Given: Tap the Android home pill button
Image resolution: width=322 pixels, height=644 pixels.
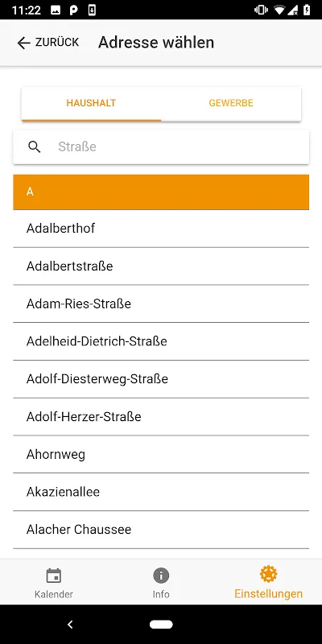Looking at the screenshot, I should coord(161,625).
